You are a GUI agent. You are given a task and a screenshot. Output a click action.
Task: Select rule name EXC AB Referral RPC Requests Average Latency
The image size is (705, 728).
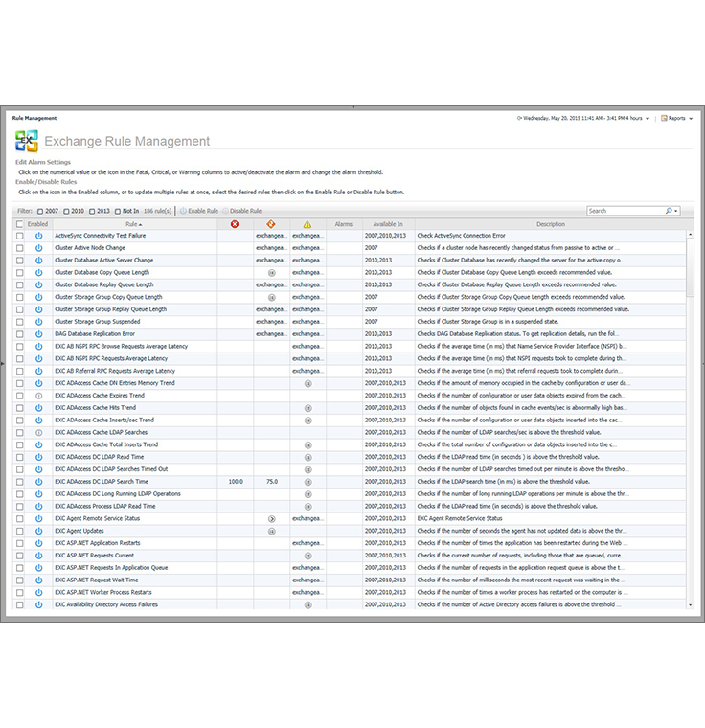click(115, 371)
